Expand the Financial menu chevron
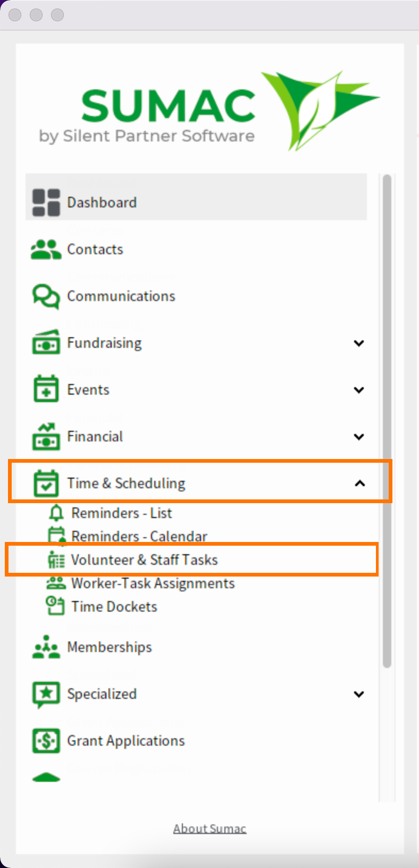This screenshot has height=868, width=419. click(359, 437)
